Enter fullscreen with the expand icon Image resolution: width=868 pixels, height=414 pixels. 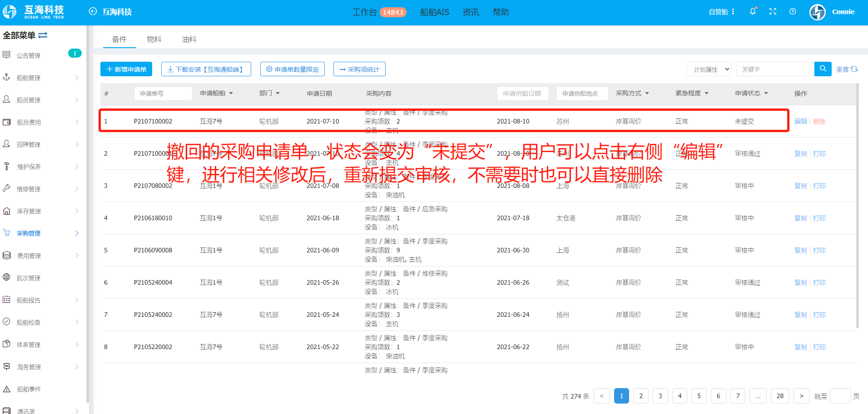[x=773, y=11]
